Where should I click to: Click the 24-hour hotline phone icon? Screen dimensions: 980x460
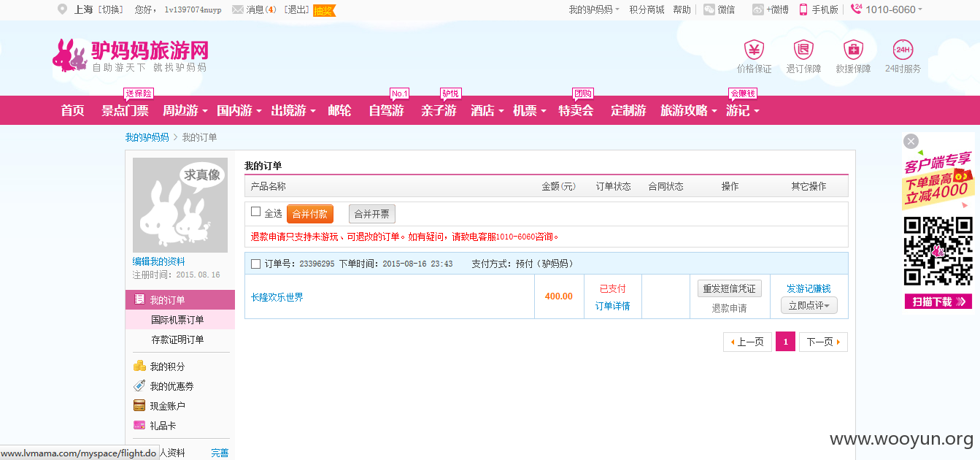click(x=857, y=9)
